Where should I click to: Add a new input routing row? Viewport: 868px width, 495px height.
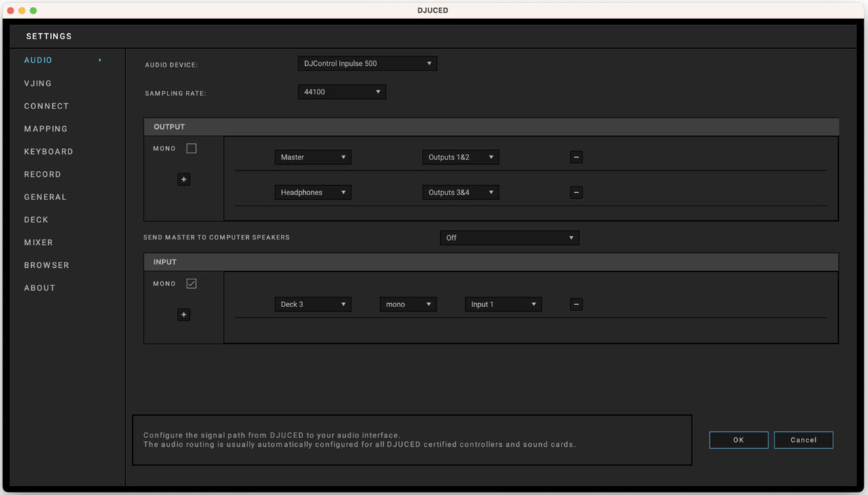point(184,315)
